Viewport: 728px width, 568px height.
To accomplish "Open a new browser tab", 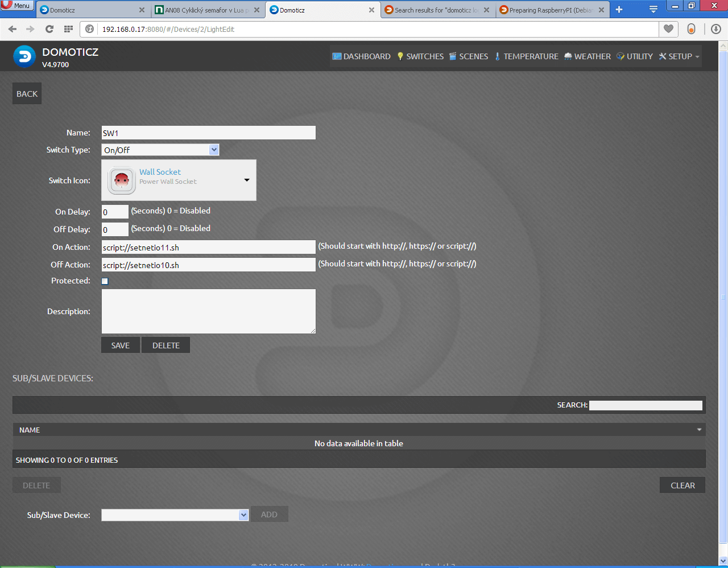I will [619, 10].
